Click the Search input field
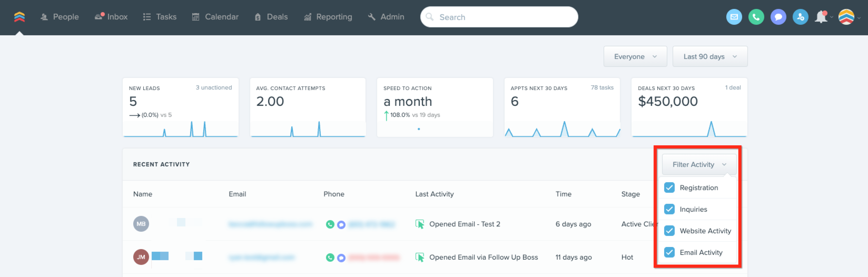This screenshot has height=277, width=868. pyautogui.click(x=499, y=17)
